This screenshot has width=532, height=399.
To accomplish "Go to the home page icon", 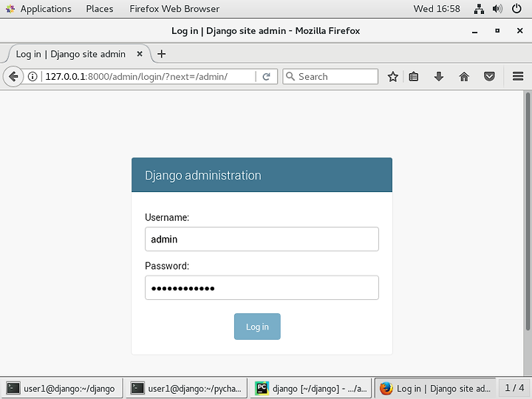I will tap(464, 76).
